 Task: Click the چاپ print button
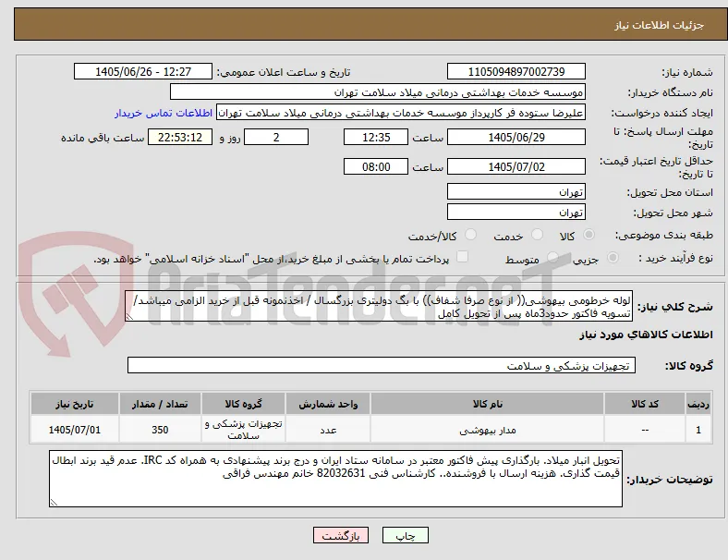[406, 535]
